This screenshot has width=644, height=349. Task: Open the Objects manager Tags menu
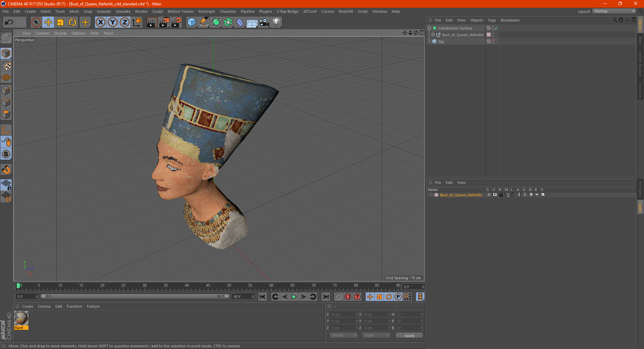[492, 20]
